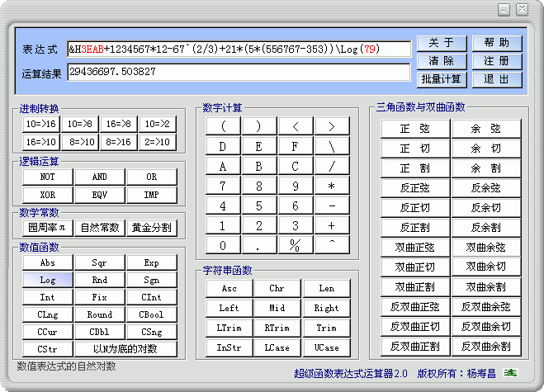Open the 帮助 (Help) button

[497, 43]
